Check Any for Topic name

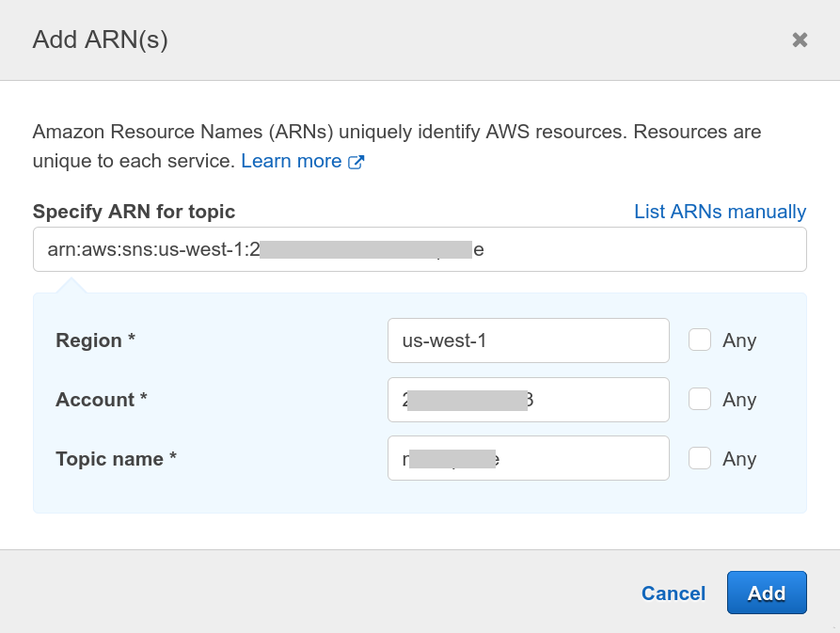point(700,458)
